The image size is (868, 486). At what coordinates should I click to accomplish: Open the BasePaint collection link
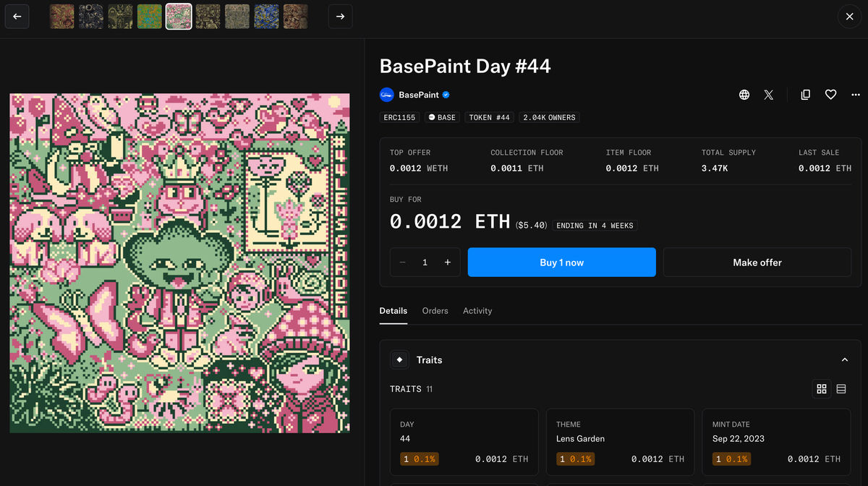tap(419, 95)
